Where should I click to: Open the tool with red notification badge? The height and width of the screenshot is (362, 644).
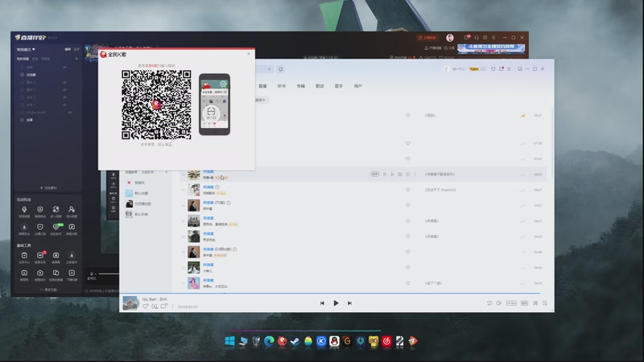[x=40, y=257]
